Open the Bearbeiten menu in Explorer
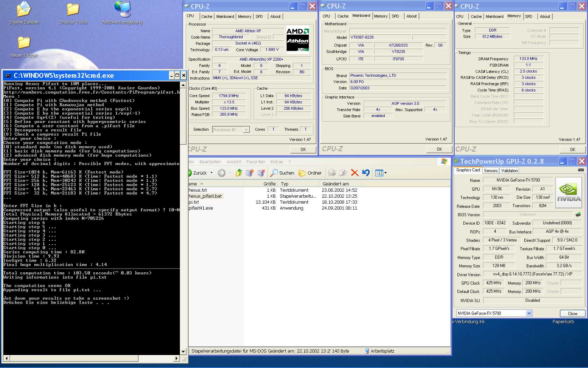 [x=210, y=162]
